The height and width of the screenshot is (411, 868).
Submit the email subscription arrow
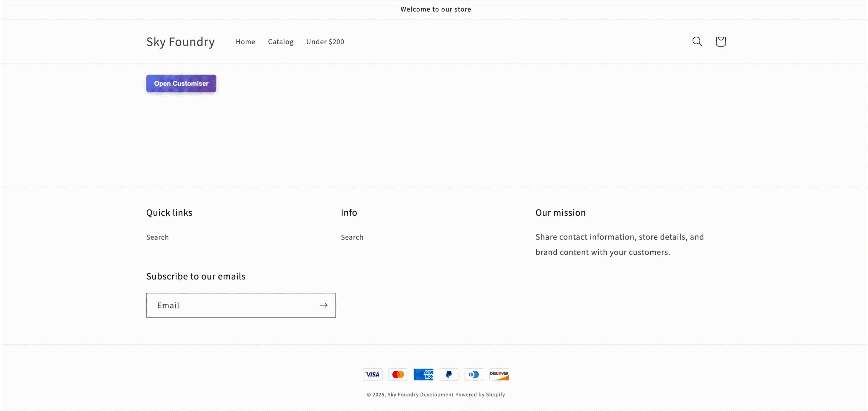click(x=324, y=305)
